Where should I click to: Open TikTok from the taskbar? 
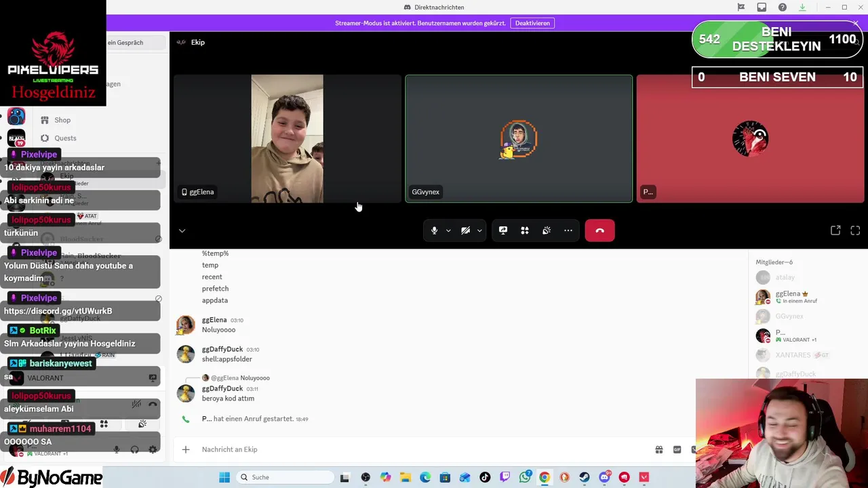(x=485, y=477)
